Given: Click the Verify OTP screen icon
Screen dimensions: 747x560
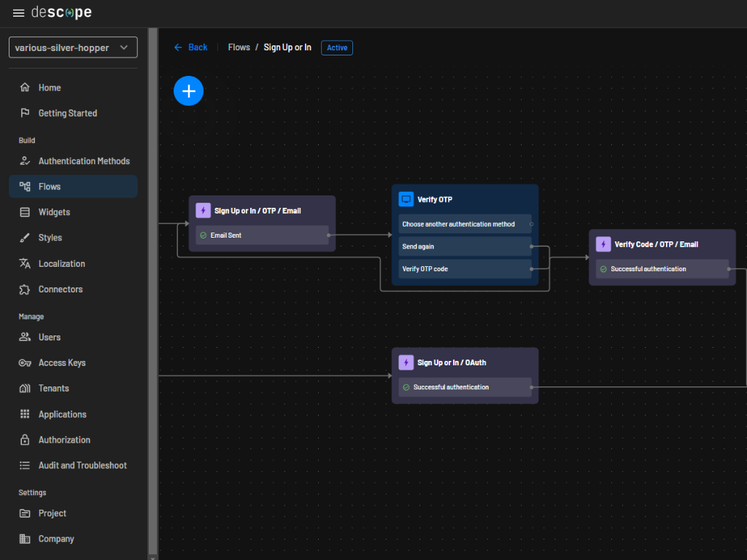Looking at the screenshot, I should click(406, 199).
